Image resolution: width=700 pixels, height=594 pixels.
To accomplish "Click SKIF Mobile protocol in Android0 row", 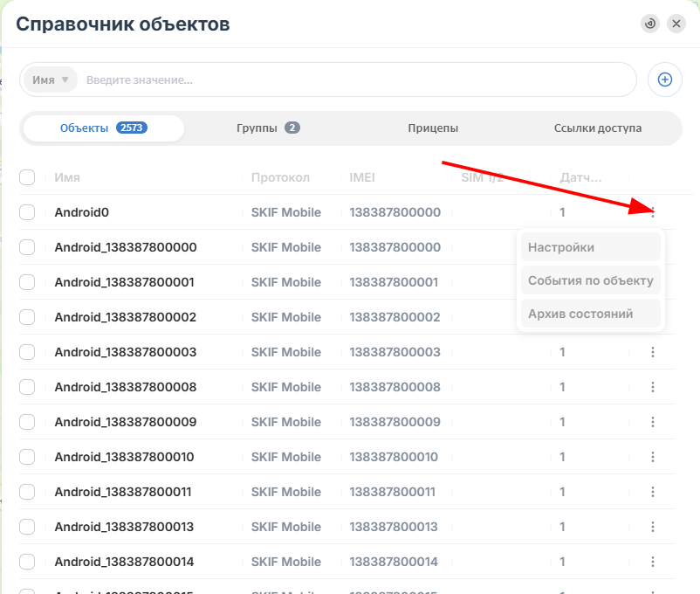I will tap(286, 212).
